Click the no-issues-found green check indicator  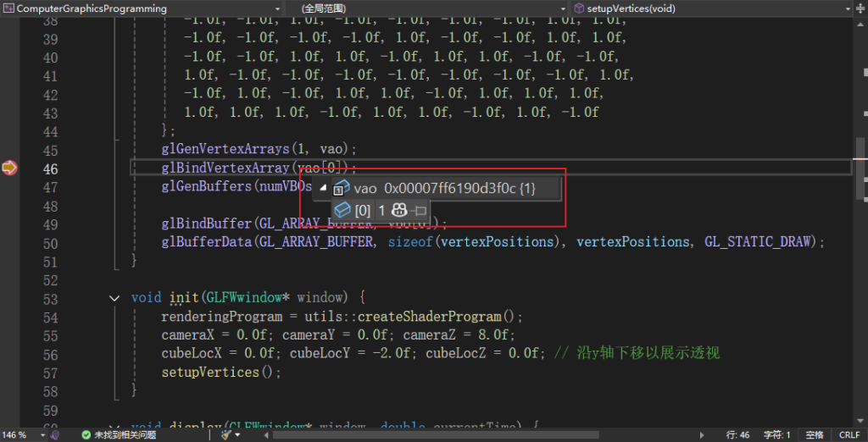tap(86, 434)
